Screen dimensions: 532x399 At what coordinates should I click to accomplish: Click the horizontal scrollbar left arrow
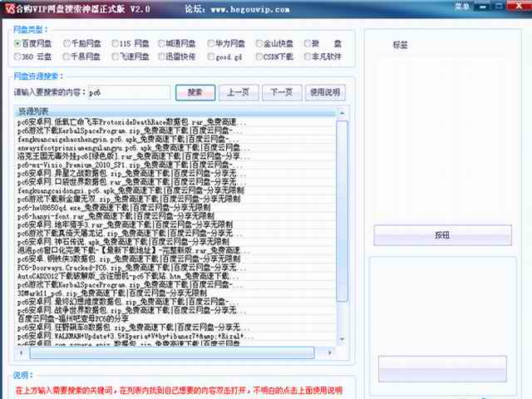coord(21,352)
